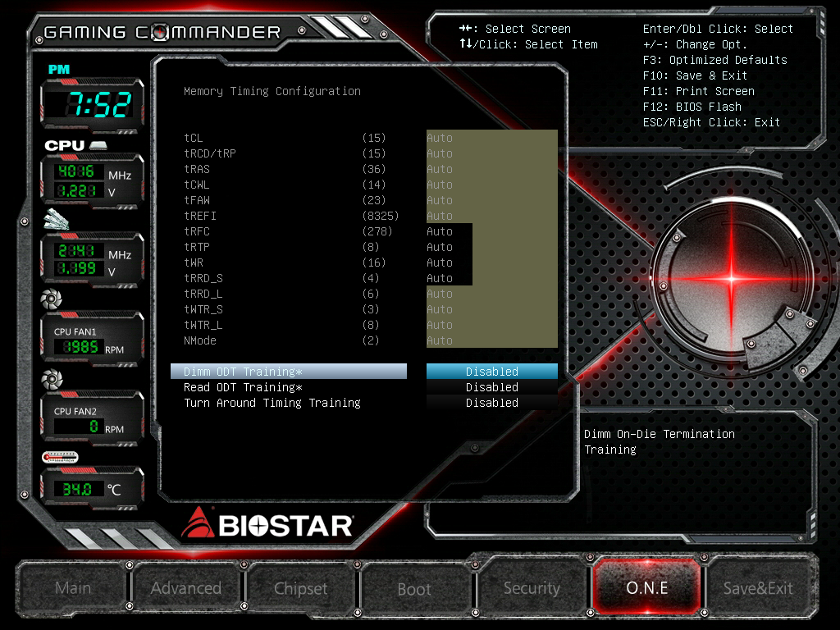Select tRRD_L Auto value field
This screenshot has width=840, height=630.
492,294
